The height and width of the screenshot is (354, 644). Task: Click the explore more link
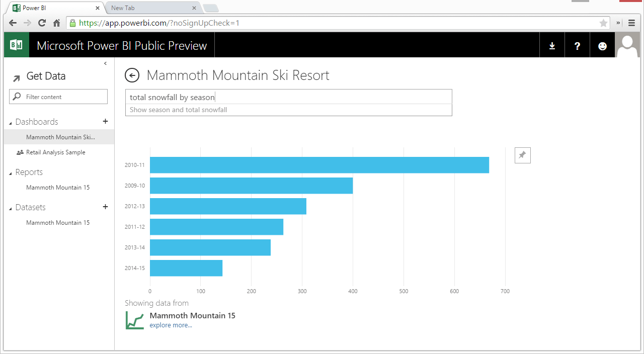point(171,325)
